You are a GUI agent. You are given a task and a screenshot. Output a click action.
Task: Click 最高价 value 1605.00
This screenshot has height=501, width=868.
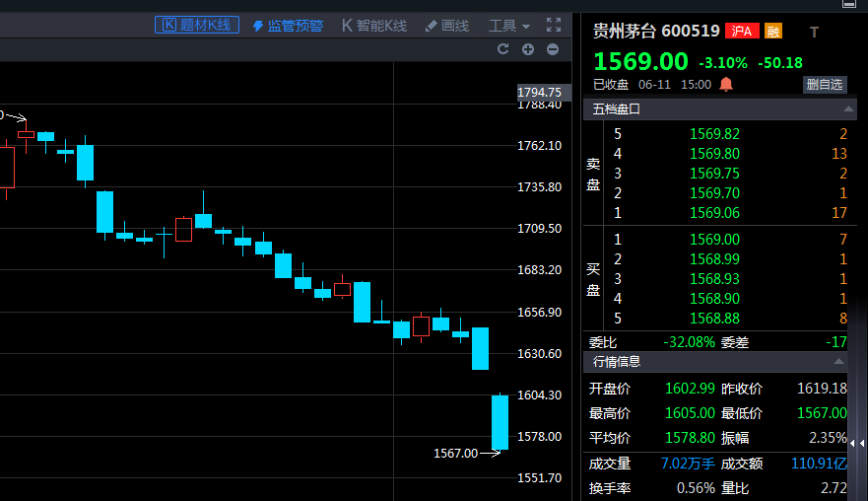tap(690, 413)
